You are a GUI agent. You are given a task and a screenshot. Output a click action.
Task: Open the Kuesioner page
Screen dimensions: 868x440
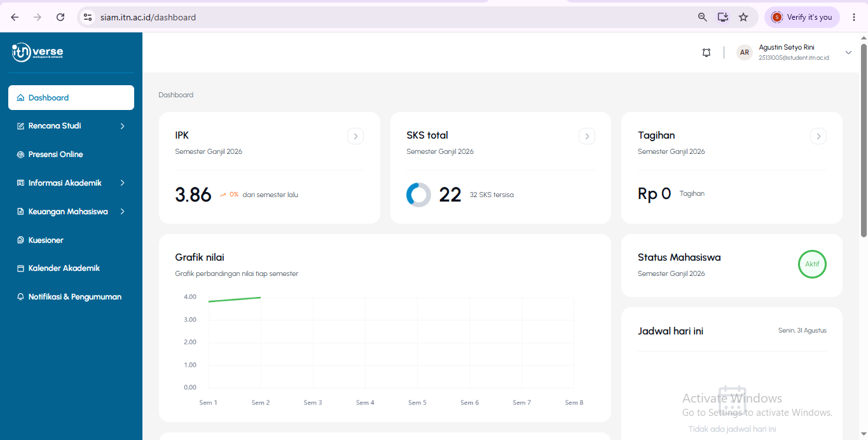tap(71, 240)
